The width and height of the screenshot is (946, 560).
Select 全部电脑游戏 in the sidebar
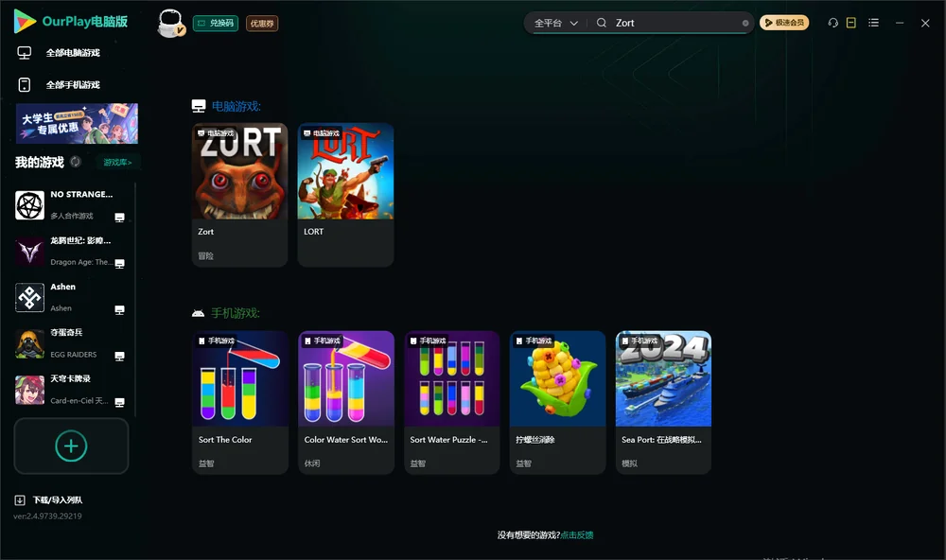click(73, 53)
